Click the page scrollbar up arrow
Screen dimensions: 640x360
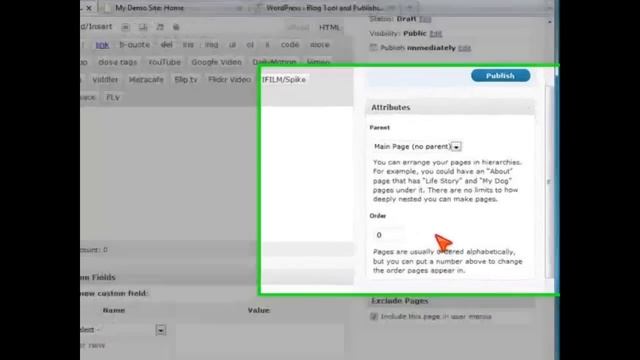point(549,22)
